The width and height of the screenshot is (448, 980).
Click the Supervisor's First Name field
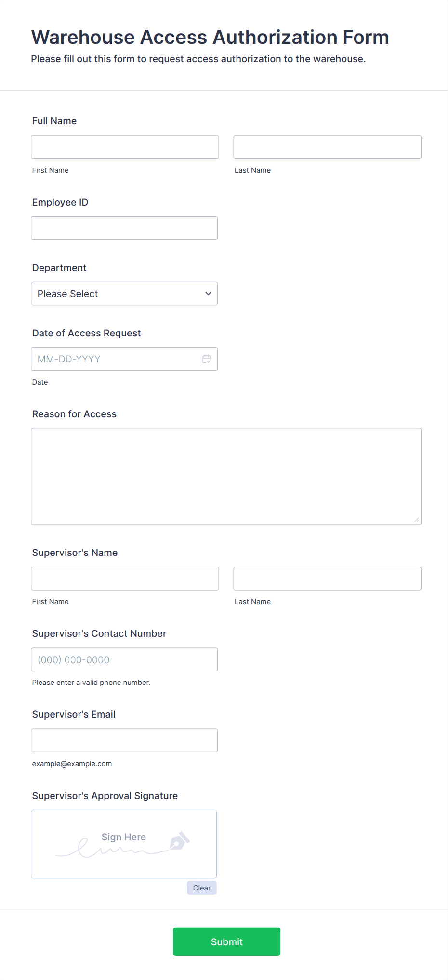[x=125, y=578]
